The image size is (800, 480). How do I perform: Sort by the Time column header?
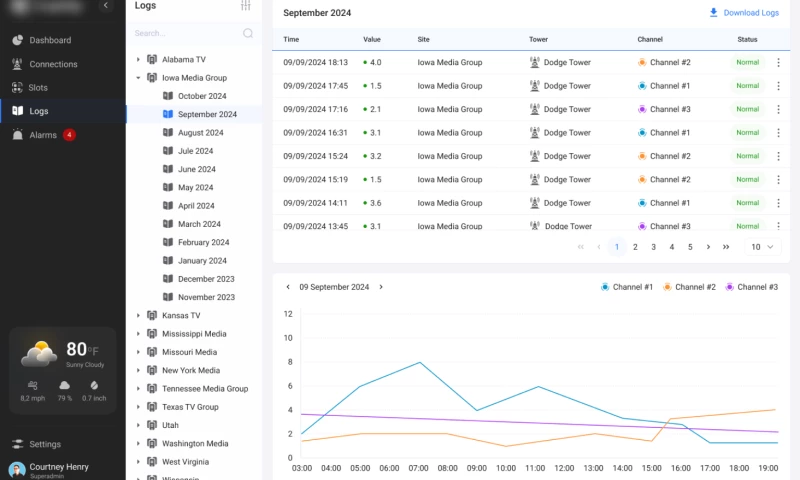(x=291, y=39)
